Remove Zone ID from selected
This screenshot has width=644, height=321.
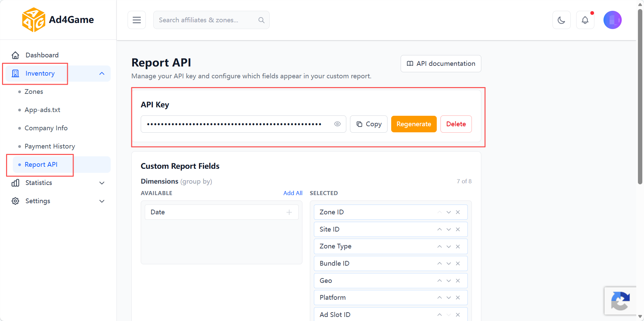(x=458, y=212)
